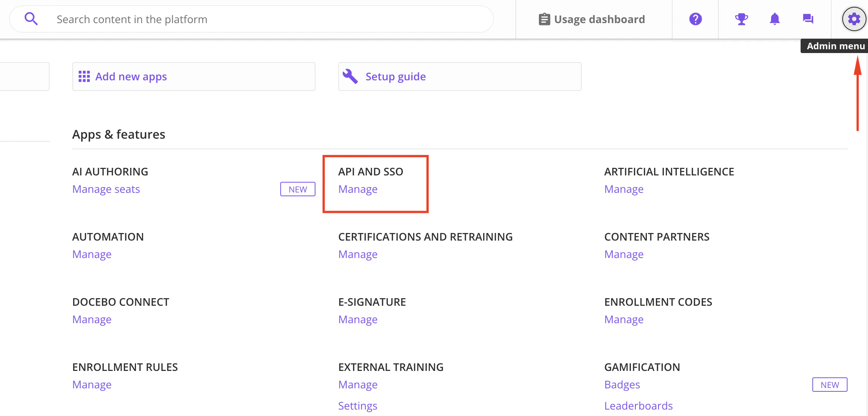Open the Admin menu gear icon

pyautogui.click(x=853, y=19)
